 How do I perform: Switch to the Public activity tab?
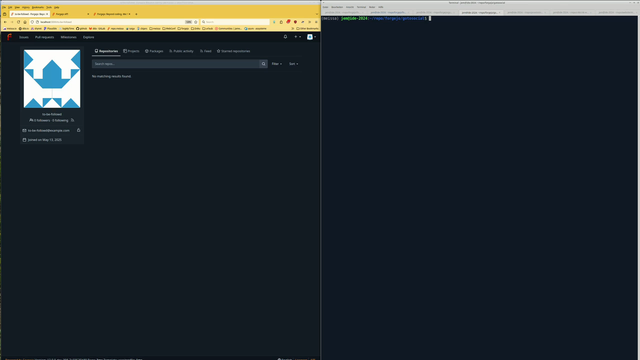tap(181, 51)
